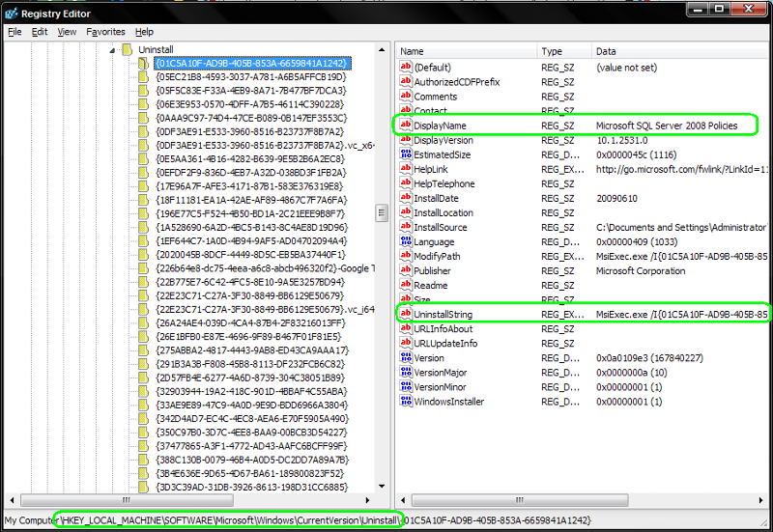Click the string icon beside DisplayVersion

406,139
